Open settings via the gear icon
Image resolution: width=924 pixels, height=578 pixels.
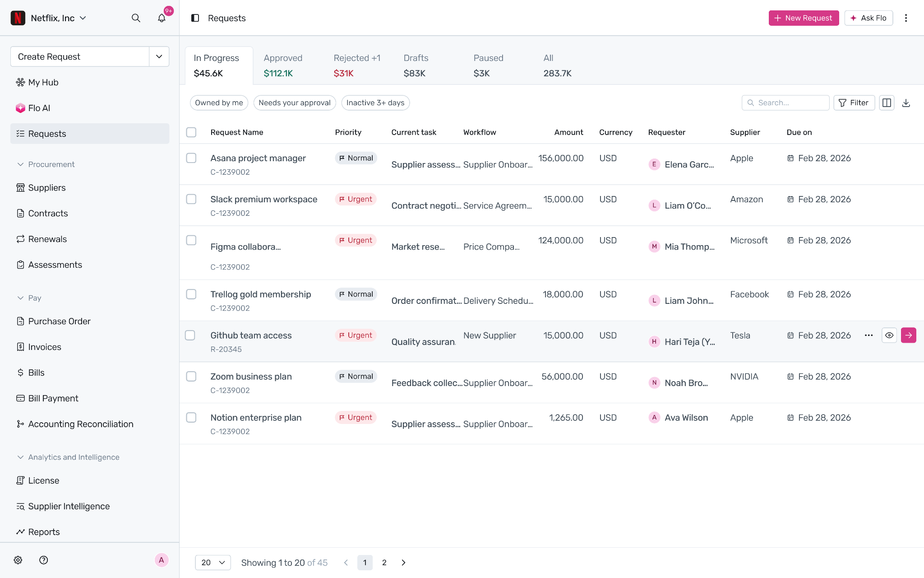[18, 560]
